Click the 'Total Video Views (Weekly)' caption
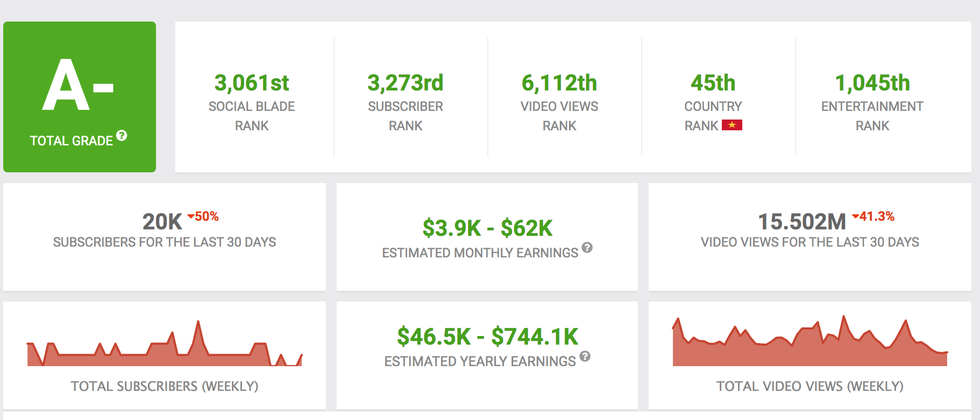Screen dimensions: 980x420 810,387
